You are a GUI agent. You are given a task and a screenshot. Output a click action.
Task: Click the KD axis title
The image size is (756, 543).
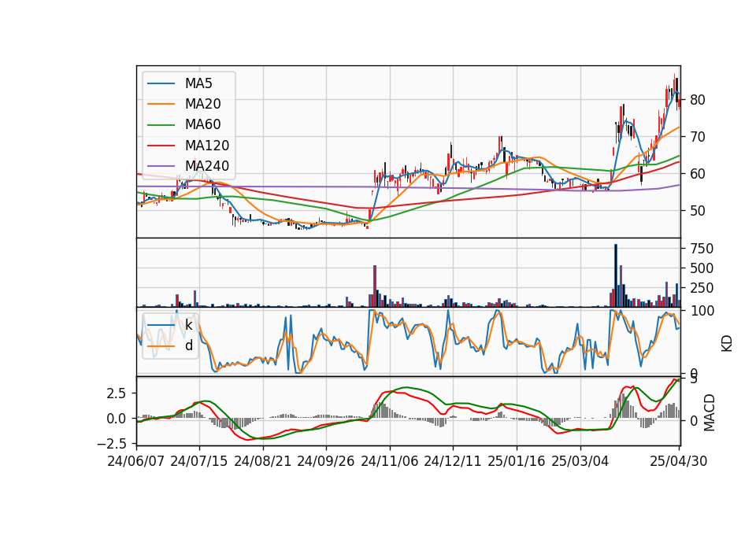coord(727,343)
